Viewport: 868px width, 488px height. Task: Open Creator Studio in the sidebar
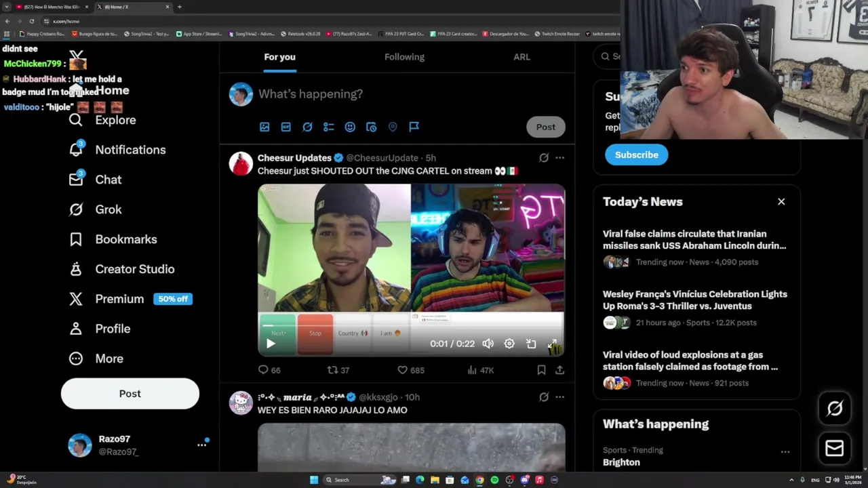click(x=121, y=269)
